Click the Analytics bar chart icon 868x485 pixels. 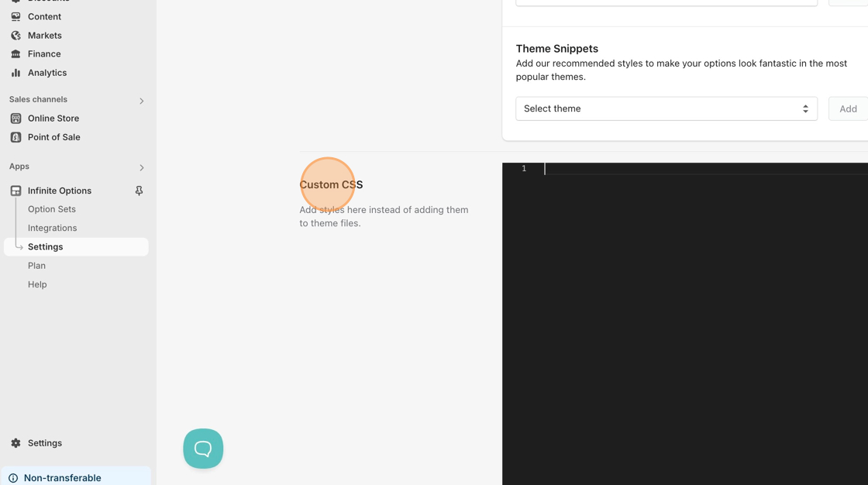coord(15,73)
